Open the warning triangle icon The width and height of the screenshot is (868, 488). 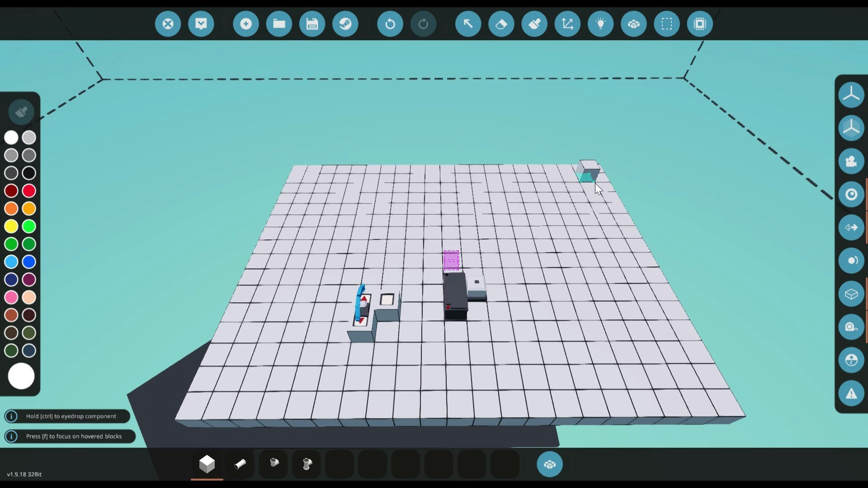coord(851,394)
